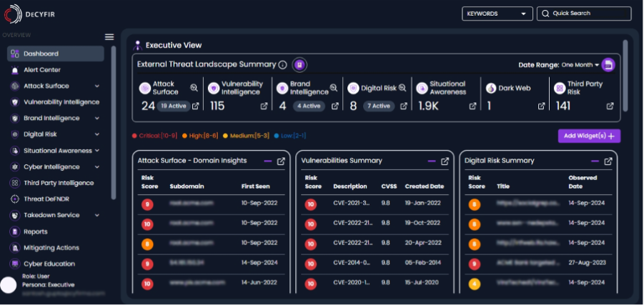Open Digital Risk Summary widget external link
This screenshot has height=305, width=644.
click(608, 161)
